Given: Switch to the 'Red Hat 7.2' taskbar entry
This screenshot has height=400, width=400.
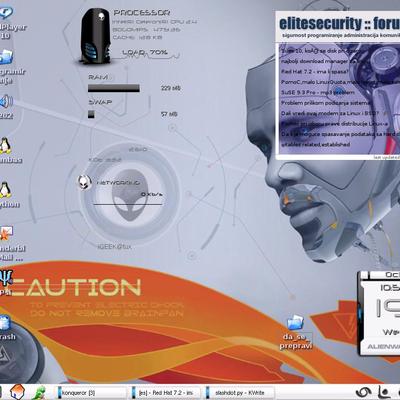Looking at the screenshot, I should click(165, 393).
